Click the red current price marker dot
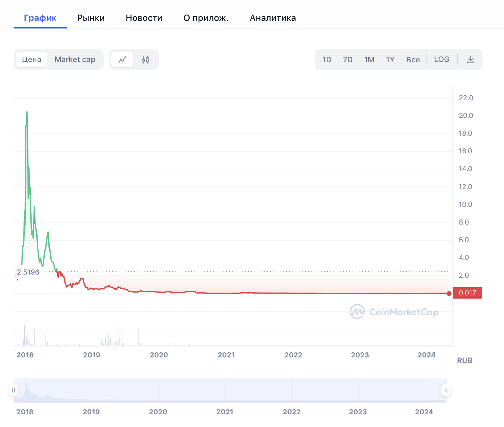Viewport: 504px width, 427px height. coord(449,294)
